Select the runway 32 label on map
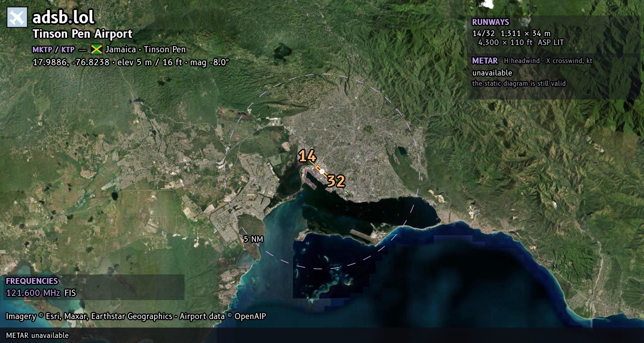Viewport: 644px width, 343px height. tap(336, 181)
